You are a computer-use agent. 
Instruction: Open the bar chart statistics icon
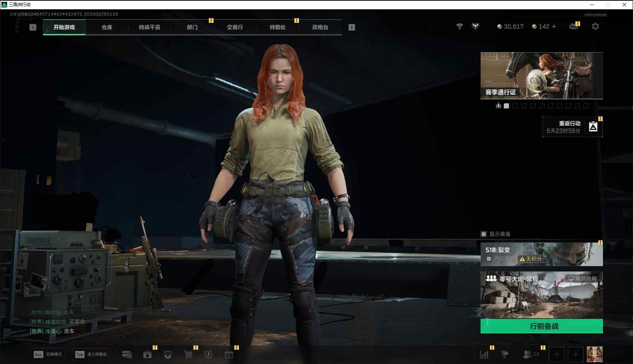point(484,354)
